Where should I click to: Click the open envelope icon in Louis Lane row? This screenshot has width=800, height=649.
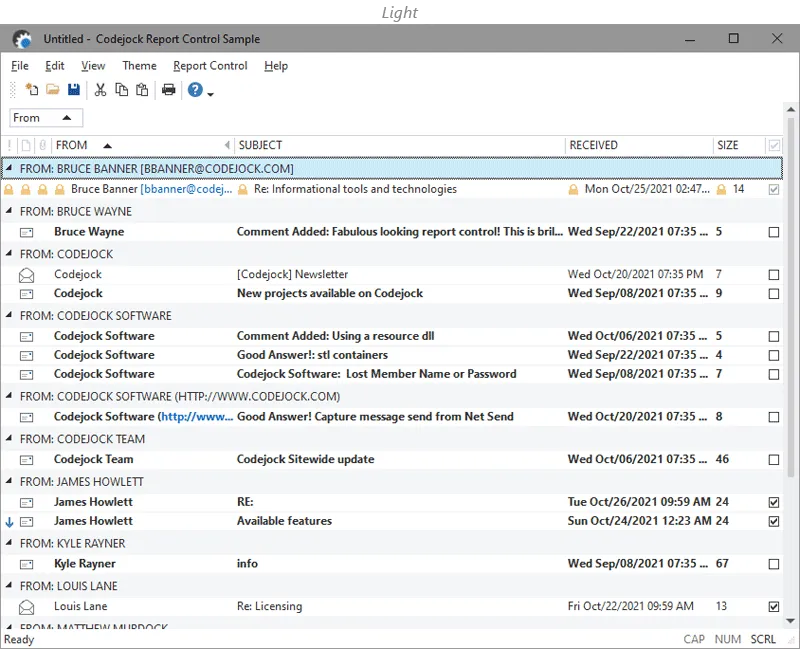pyautogui.click(x=27, y=607)
